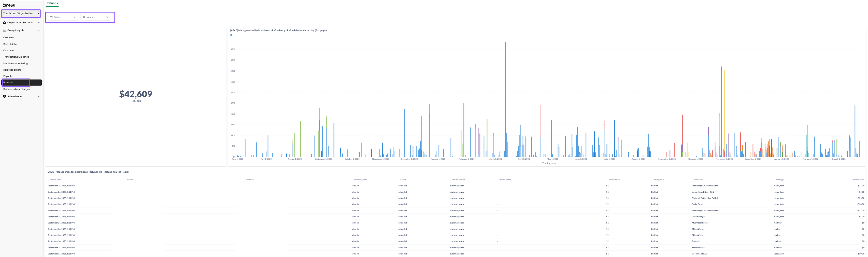
Task: Click the Group insights chart icon
Action: pyautogui.click(x=4, y=30)
